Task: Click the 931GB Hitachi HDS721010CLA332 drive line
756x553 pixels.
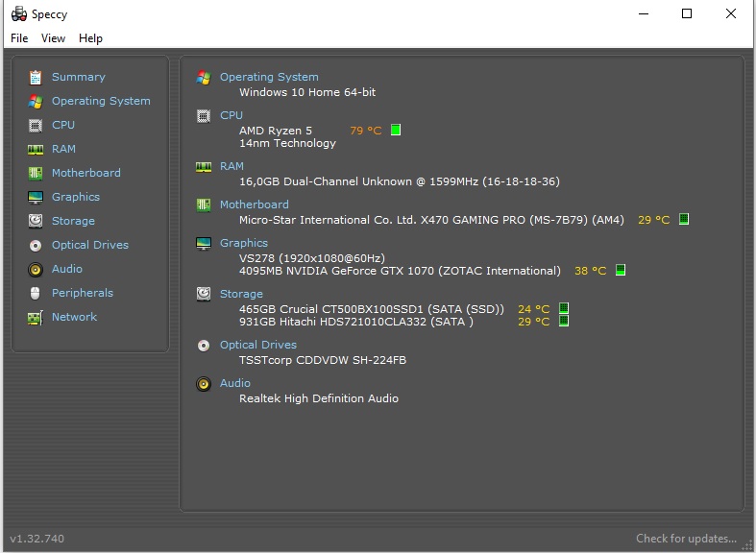Action: [x=355, y=322]
